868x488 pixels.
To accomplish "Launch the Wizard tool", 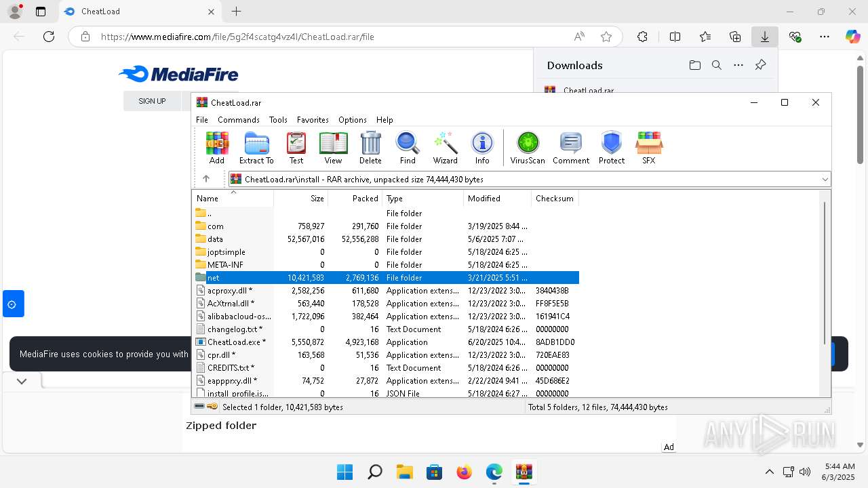I will [x=446, y=148].
